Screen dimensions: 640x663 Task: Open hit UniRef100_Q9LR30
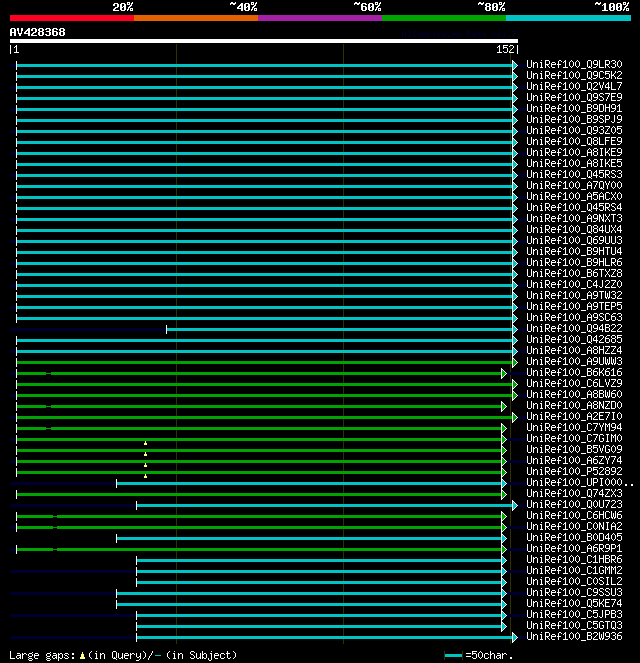click(x=574, y=65)
